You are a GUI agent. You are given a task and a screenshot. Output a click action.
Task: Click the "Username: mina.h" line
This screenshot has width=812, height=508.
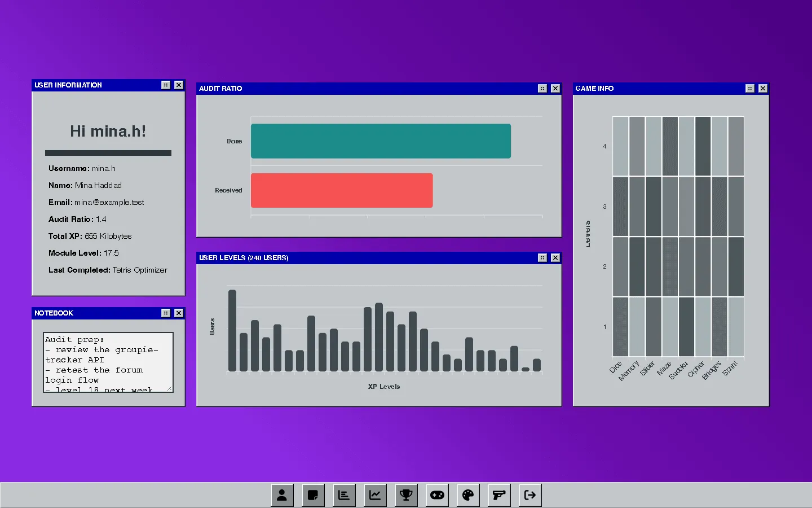click(x=82, y=169)
